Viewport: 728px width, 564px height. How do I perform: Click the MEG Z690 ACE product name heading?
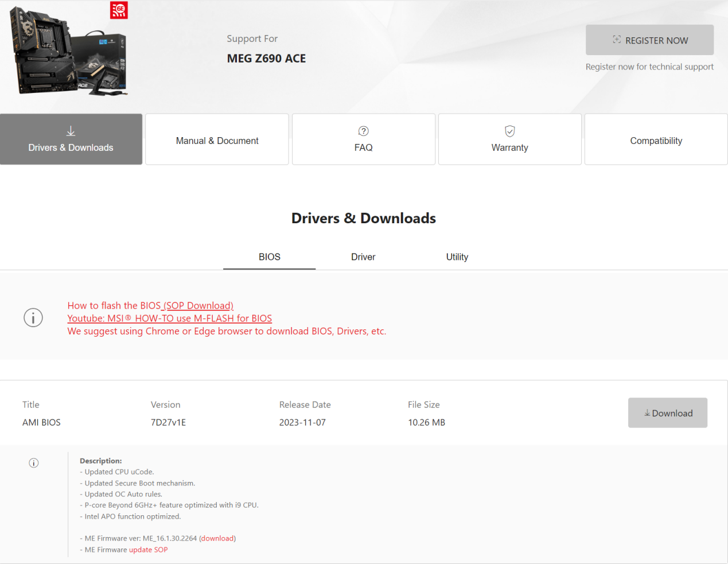(266, 59)
